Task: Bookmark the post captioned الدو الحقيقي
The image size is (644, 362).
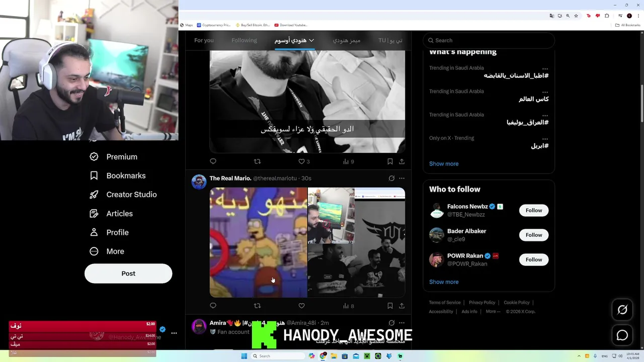Action: 390,161
